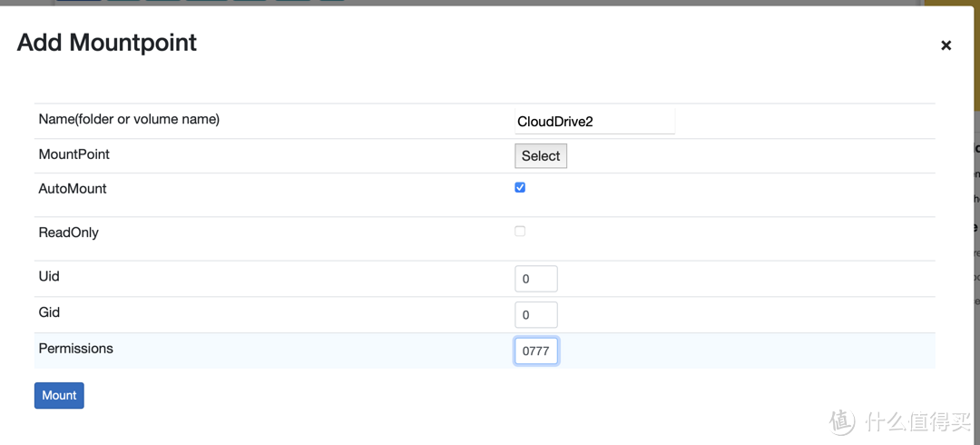Click the Name(folder or volume name) label
Image resolution: width=980 pixels, height=445 pixels.
(x=129, y=119)
